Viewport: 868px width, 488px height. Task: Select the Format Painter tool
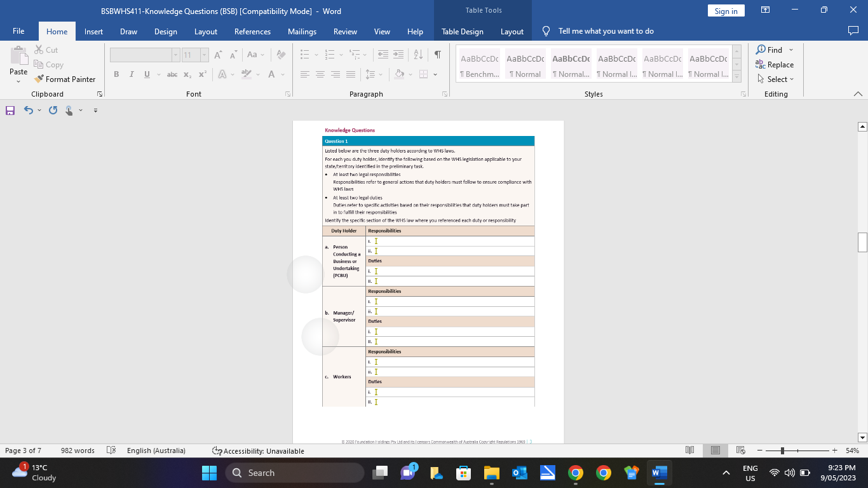click(x=64, y=79)
